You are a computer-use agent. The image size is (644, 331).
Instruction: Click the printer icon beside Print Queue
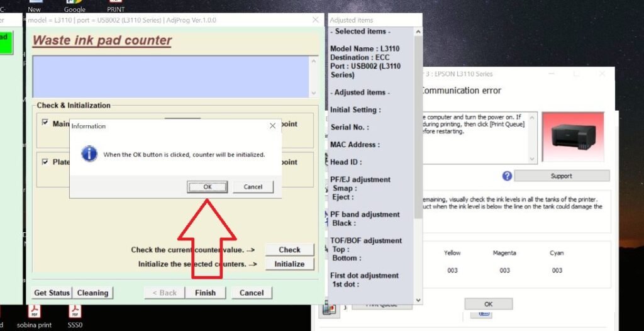[329, 309]
